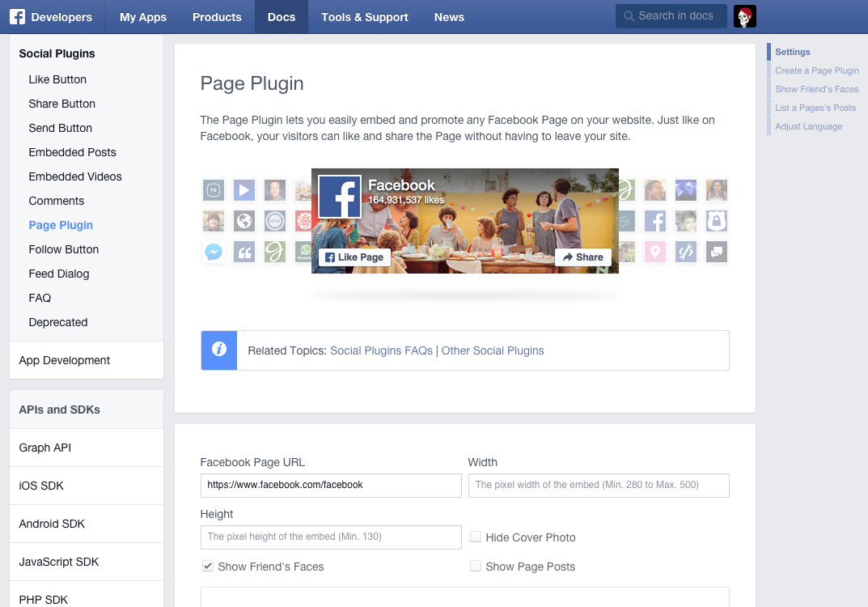Click the blue info icon beside Related Topics
Viewport: 868px width, 607px height.
(x=219, y=350)
